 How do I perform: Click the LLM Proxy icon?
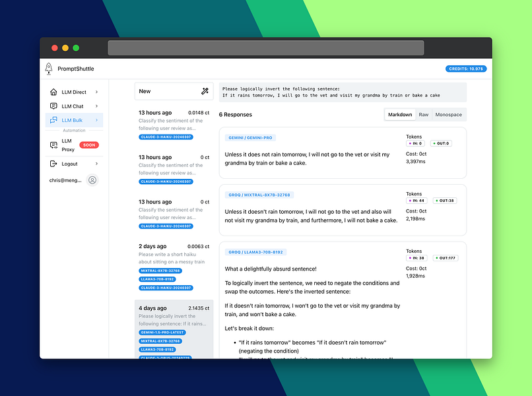(x=53, y=145)
